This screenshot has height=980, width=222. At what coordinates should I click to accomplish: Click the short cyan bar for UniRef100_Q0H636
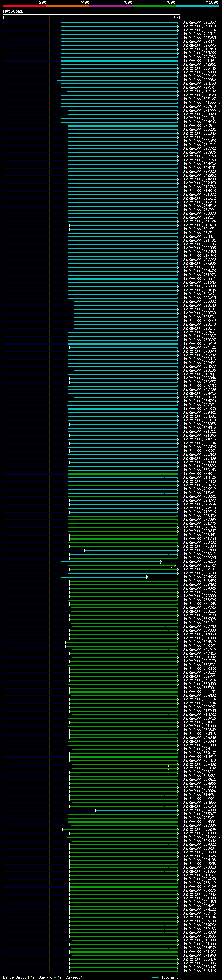[x=104, y=577]
